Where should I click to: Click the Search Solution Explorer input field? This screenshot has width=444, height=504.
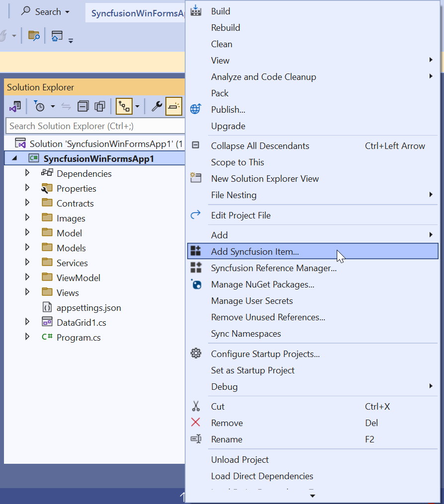[x=94, y=126]
